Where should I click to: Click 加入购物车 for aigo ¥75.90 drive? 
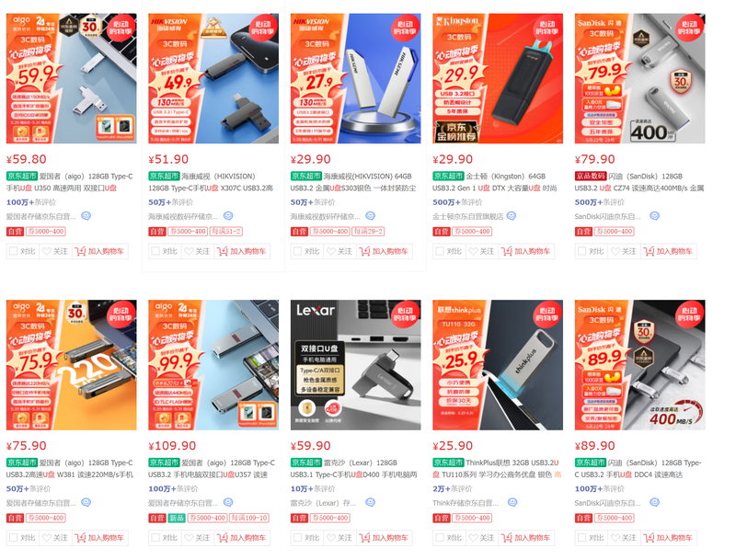tap(99, 538)
